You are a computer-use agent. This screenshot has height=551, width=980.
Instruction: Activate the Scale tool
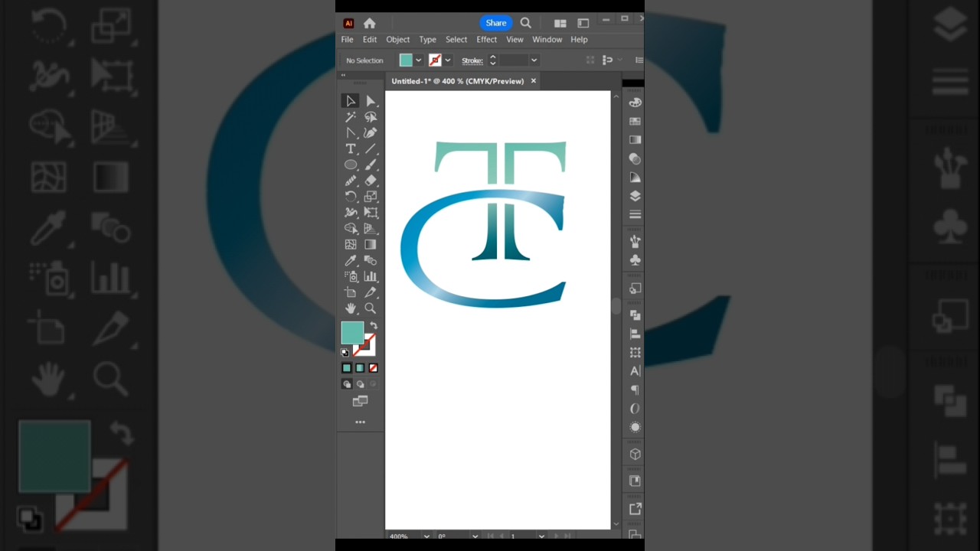[x=371, y=197]
